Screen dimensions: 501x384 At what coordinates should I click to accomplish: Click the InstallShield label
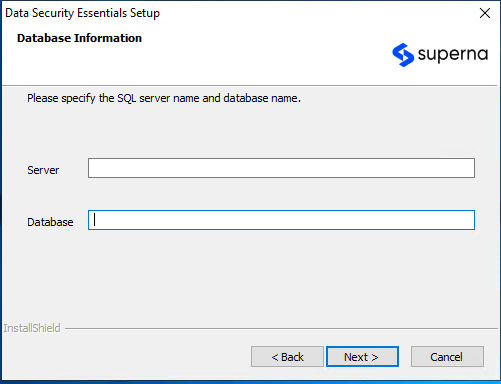[32, 328]
